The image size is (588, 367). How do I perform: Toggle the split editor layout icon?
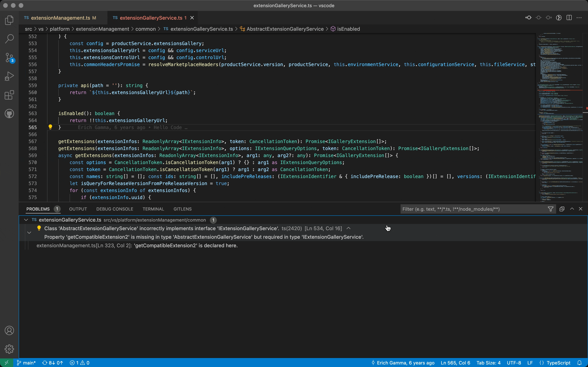[569, 17]
